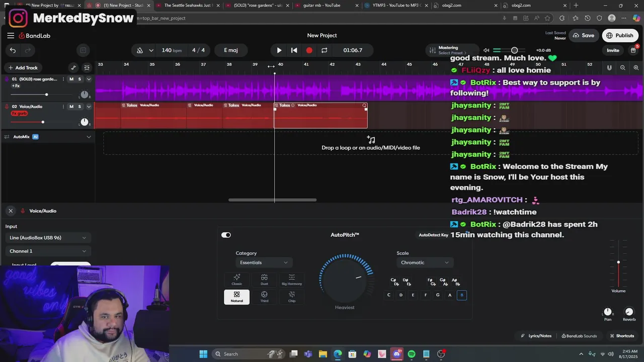The width and height of the screenshot is (644, 362).
Task: Click the return-to-start transport button
Action: pyautogui.click(x=294, y=50)
